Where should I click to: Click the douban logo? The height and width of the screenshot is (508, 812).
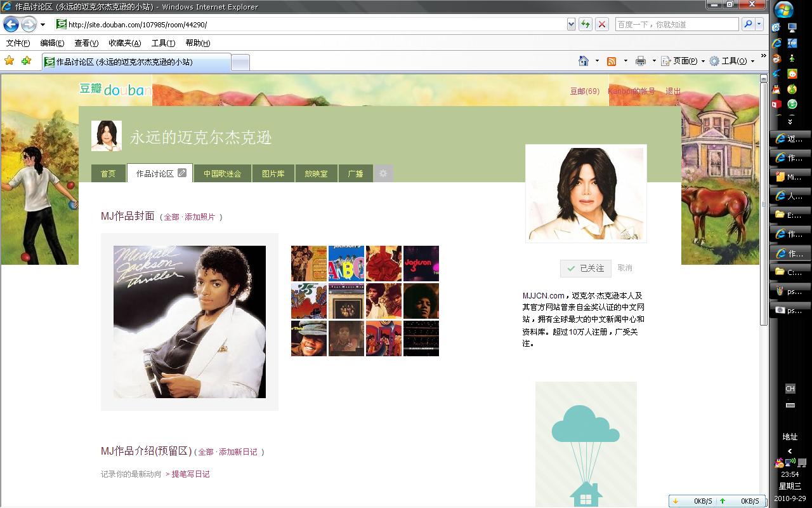[x=115, y=90]
